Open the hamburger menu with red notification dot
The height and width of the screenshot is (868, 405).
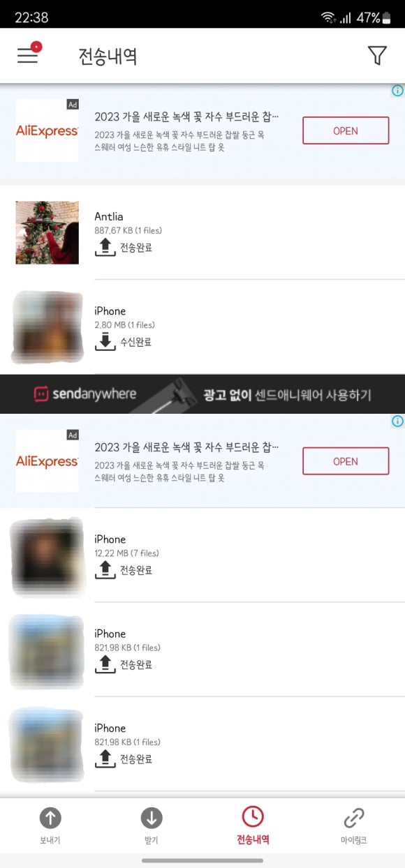(29, 54)
